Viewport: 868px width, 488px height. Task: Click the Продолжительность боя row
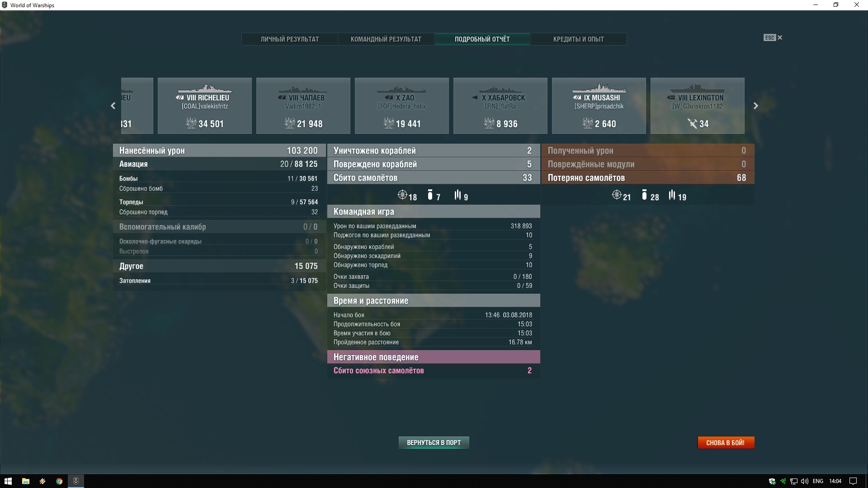434,324
